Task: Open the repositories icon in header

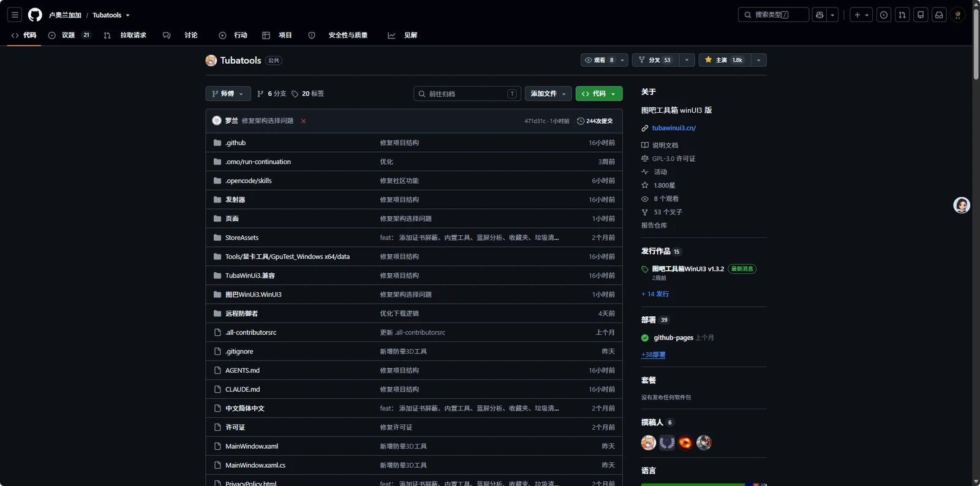Action: coord(921,15)
